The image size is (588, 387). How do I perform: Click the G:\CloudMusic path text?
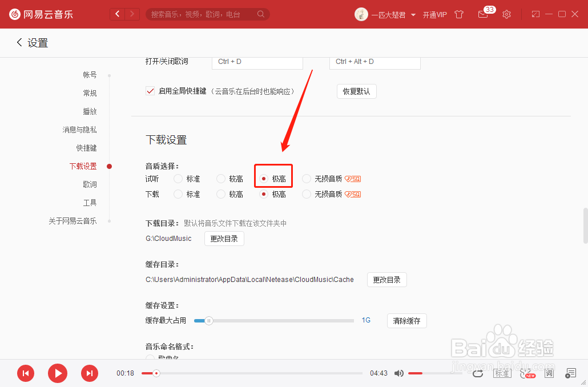(169, 239)
